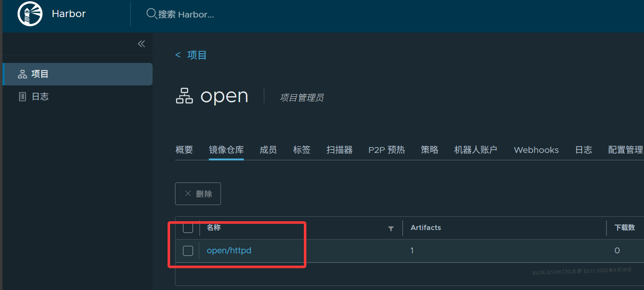Screen dimensions: 644x290
Task: Open the 机器人账户 tab
Action: (x=475, y=150)
